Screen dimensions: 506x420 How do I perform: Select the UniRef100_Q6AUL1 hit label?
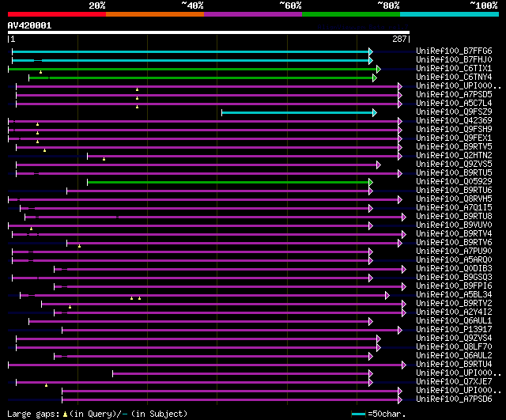pyautogui.click(x=454, y=321)
